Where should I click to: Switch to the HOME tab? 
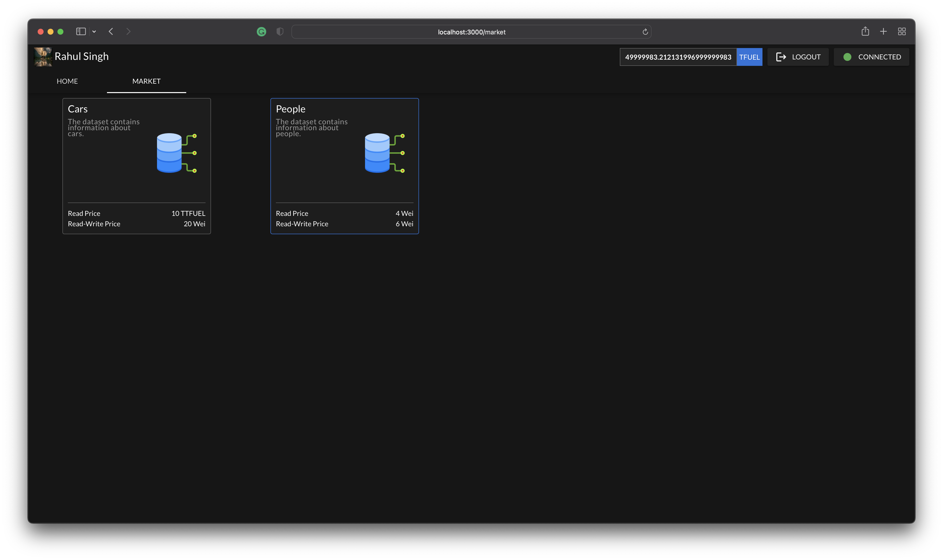(x=67, y=81)
